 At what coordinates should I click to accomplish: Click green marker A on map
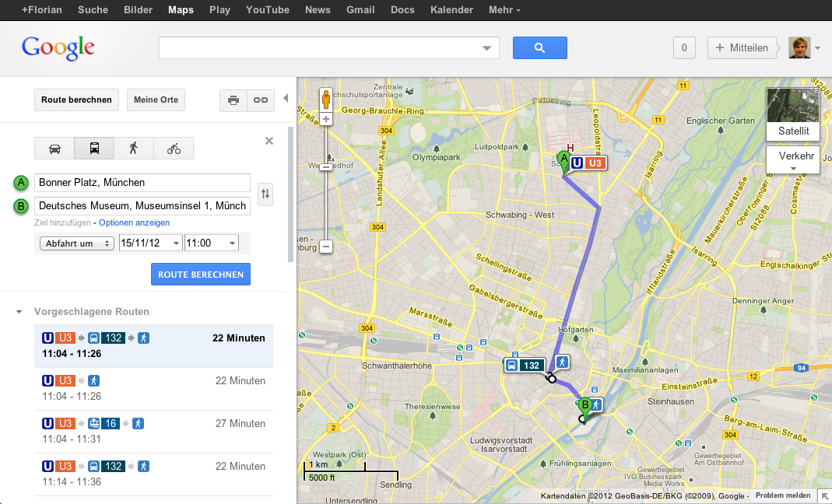tap(563, 162)
